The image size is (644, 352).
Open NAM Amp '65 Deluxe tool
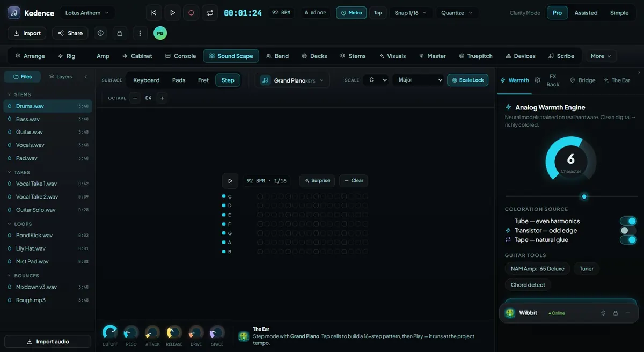click(537, 269)
